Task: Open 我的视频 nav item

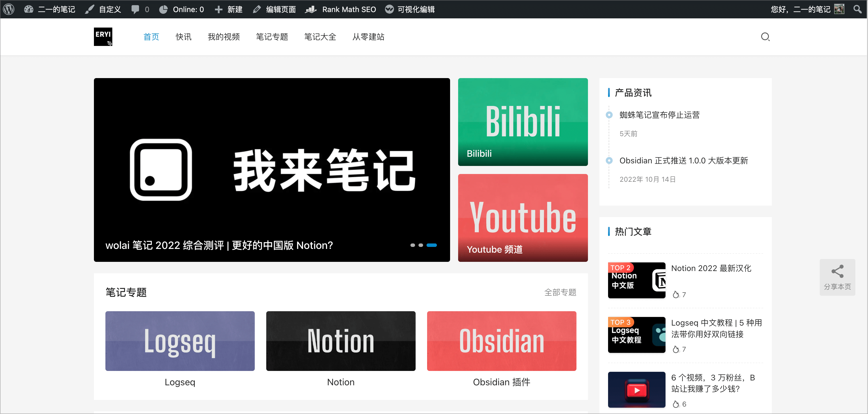Action: coord(224,37)
